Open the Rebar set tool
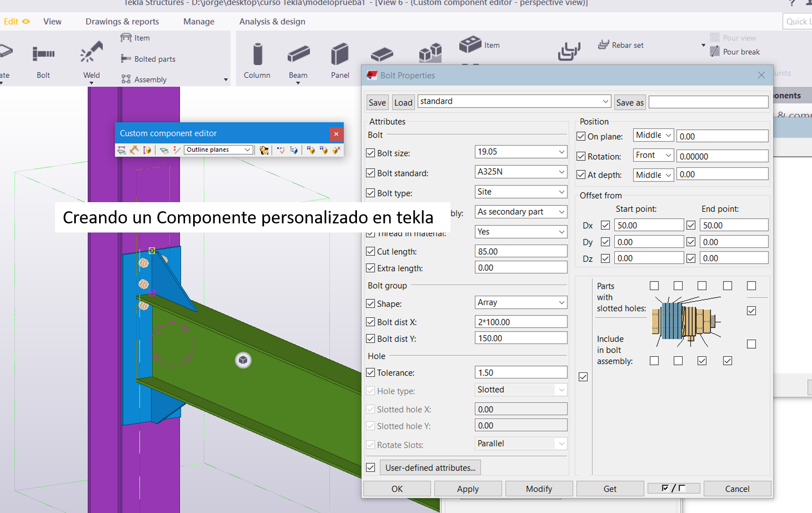This screenshot has width=812, height=513. pyautogui.click(x=620, y=45)
